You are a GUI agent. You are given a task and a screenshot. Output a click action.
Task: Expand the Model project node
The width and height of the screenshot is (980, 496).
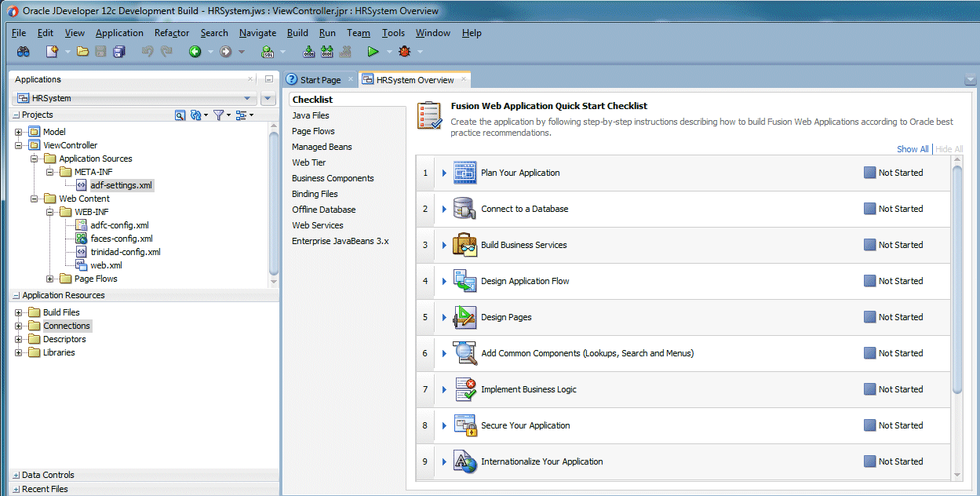click(19, 132)
